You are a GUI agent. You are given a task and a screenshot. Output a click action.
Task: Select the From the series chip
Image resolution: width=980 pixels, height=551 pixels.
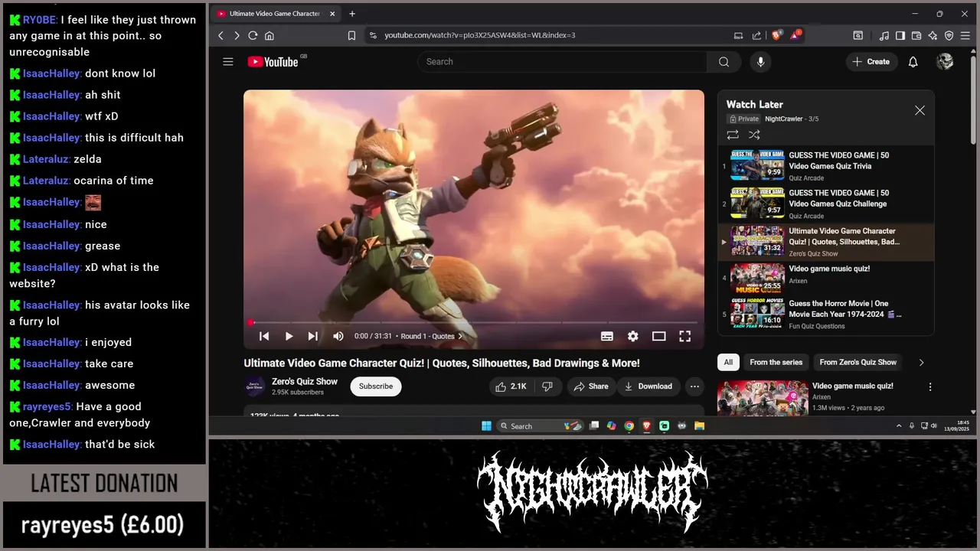click(776, 362)
